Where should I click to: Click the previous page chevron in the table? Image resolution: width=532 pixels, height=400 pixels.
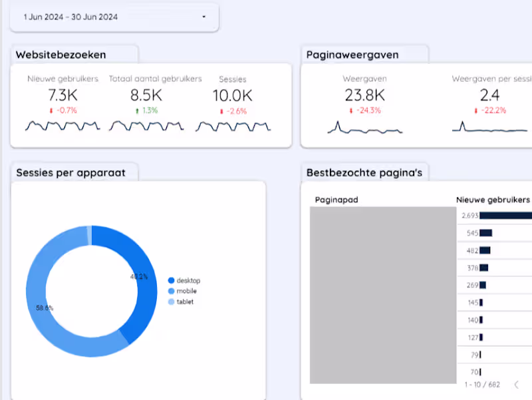pyautogui.click(x=518, y=385)
